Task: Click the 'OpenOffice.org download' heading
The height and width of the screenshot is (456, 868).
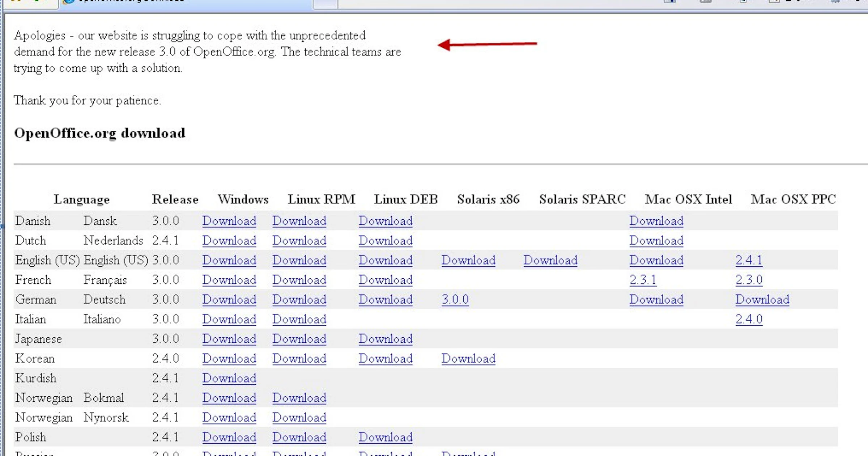Action: coord(100,134)
